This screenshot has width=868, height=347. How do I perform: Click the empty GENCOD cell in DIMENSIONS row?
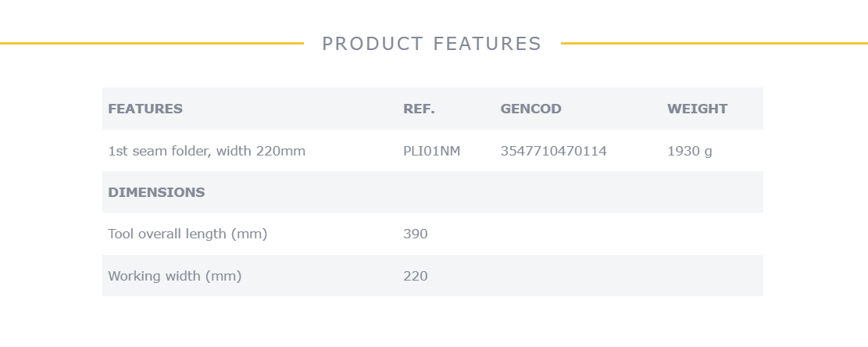tap(578, 192)
